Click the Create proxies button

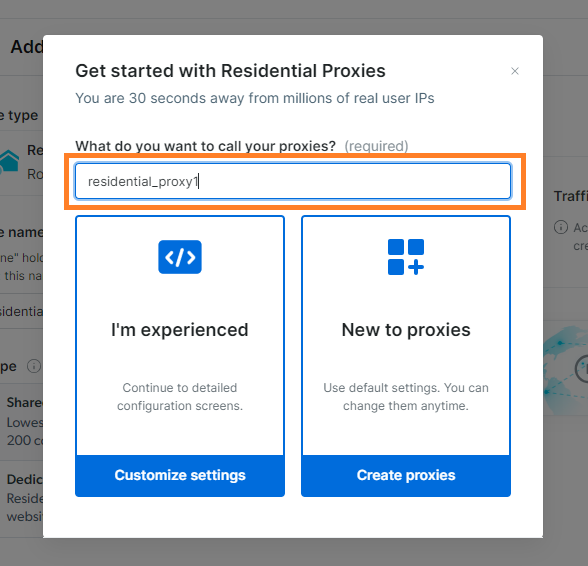[406, 476]
